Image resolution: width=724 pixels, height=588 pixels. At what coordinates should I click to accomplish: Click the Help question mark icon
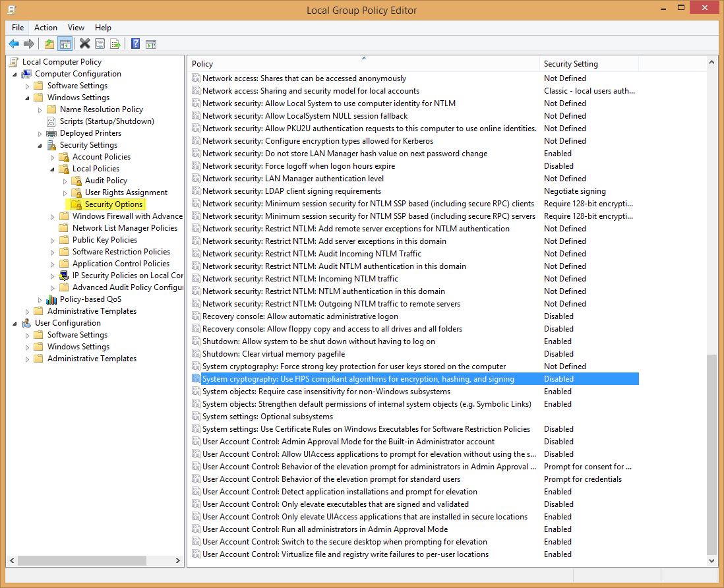coord(136,44)
